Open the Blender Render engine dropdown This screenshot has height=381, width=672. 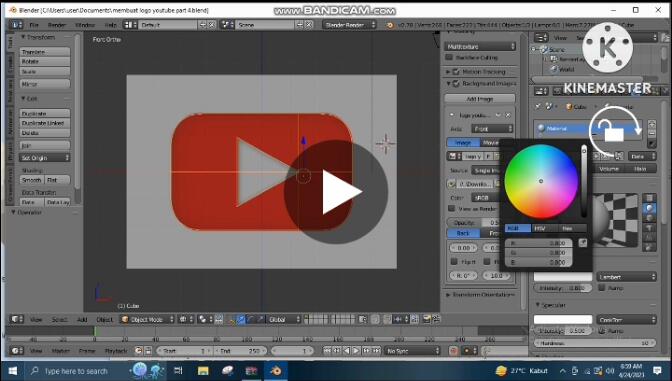(349, 25)
